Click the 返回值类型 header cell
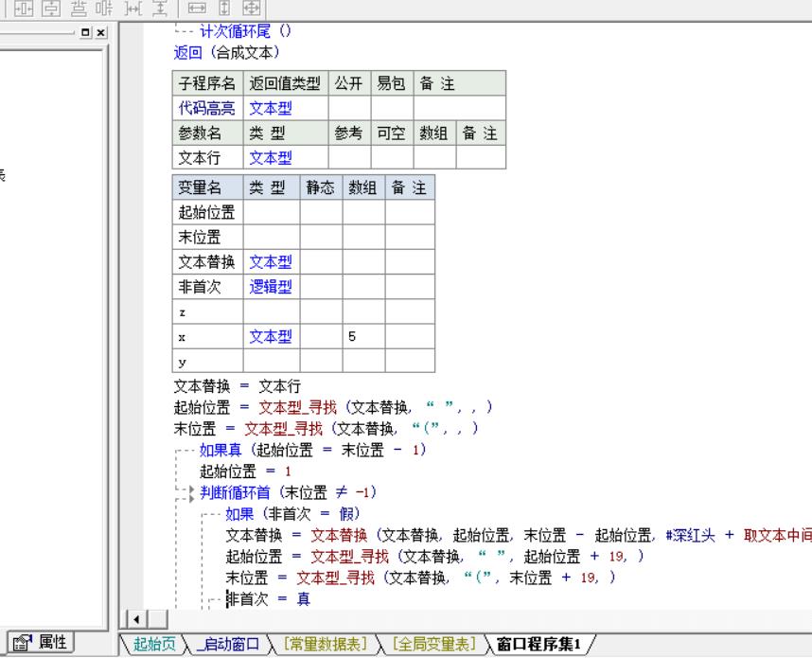 286,83
